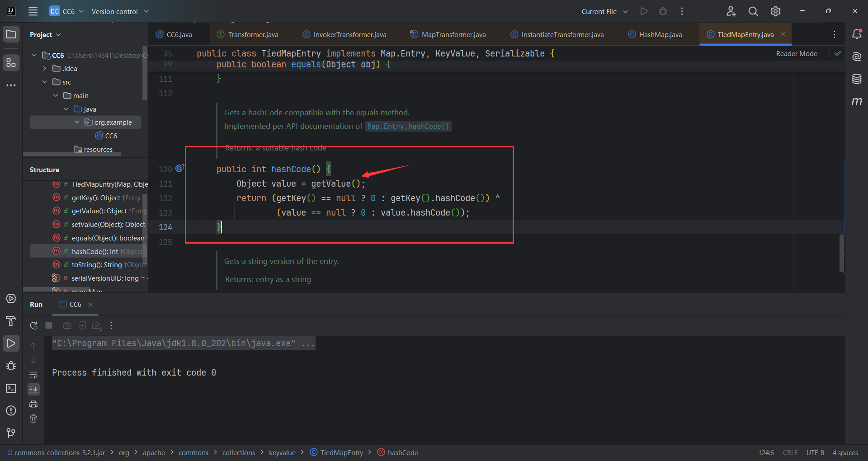Open the Map.Entry.hashCode() doc link
868x461 pixels.
pos(408,126)
